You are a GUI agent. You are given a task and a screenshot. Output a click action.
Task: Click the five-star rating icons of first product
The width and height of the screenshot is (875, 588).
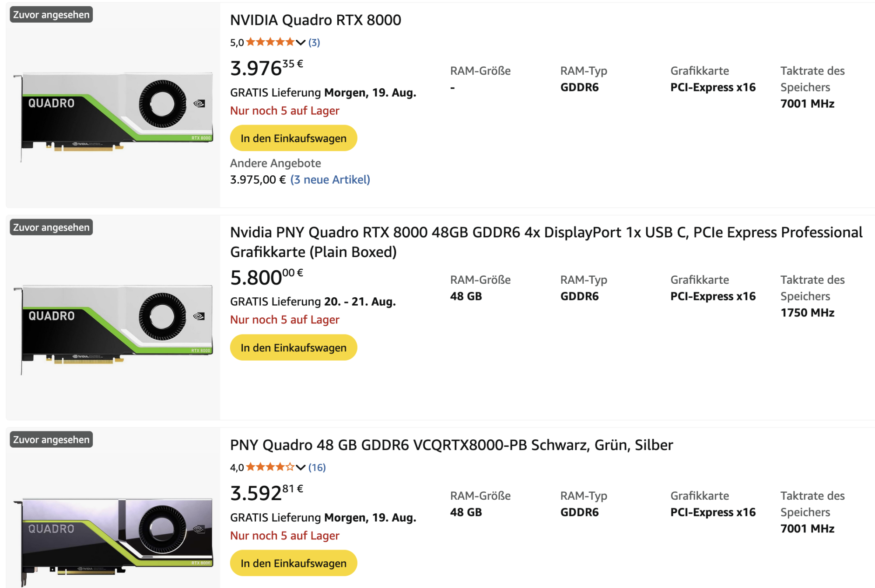[x=270, y=42]
